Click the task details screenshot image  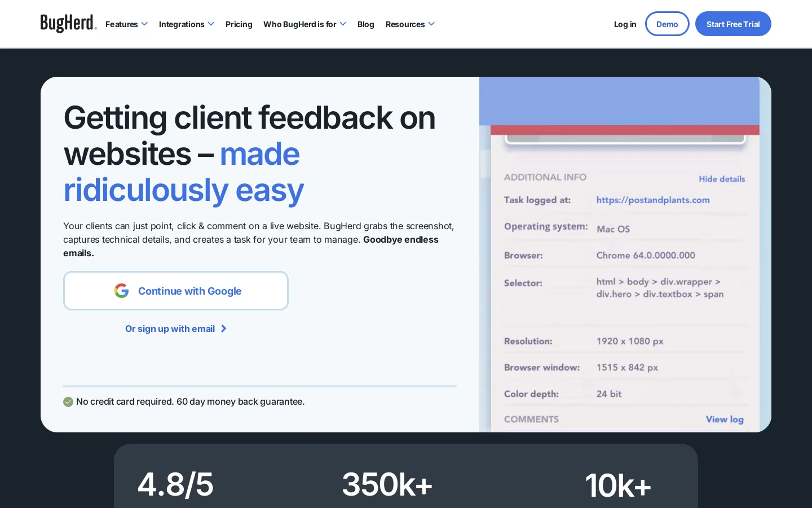coord(625,255)
